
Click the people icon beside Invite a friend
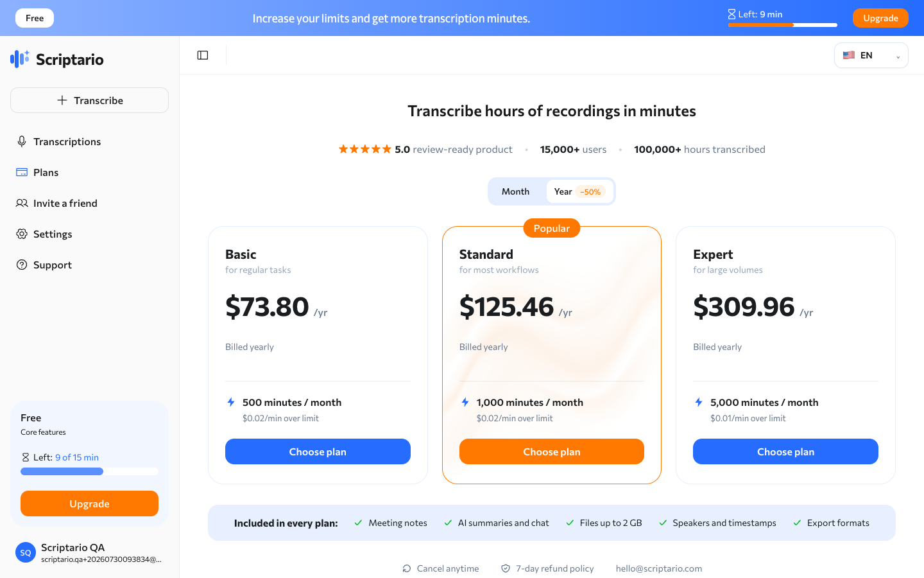coord(22,203)
